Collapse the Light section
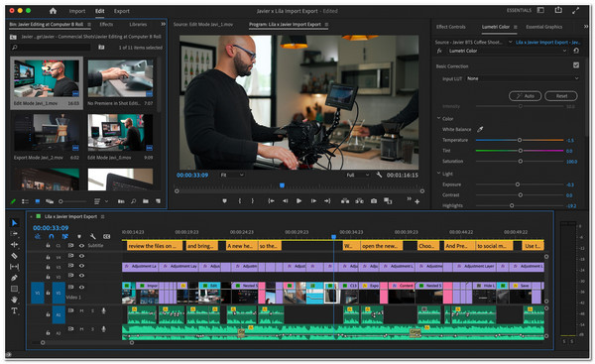Screen dimensions: 595x364 [x=439, y=174]
